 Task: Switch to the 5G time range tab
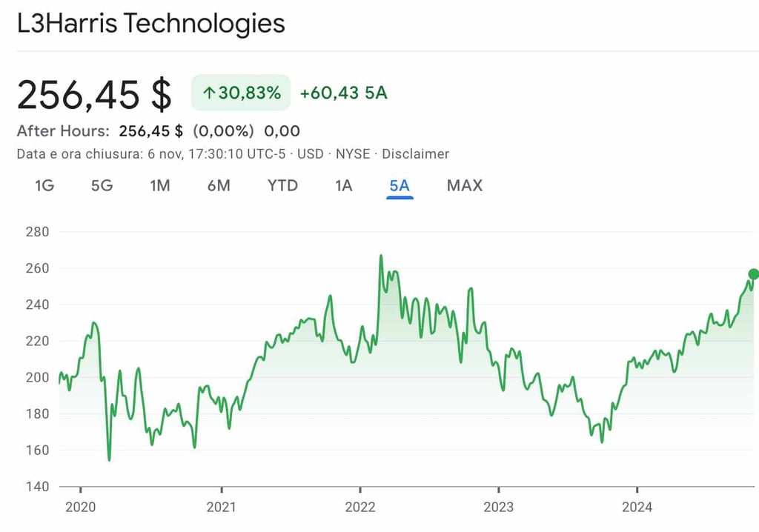click(102, 185)
